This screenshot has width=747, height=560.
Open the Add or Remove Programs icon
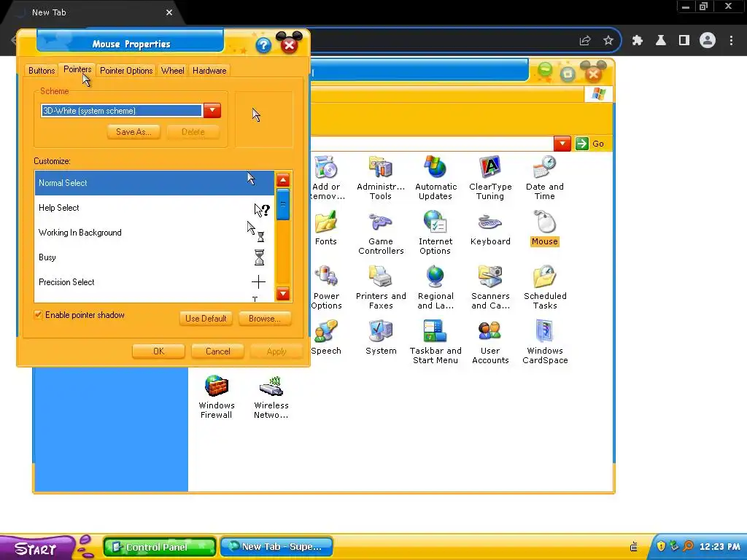pyautogui.click(x=326, y=168)
